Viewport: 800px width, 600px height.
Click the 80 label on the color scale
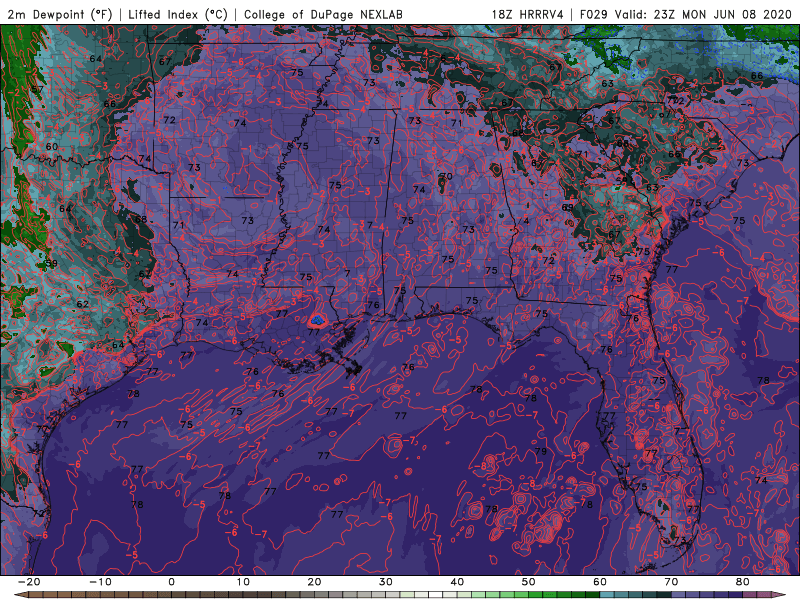(743, 582)
